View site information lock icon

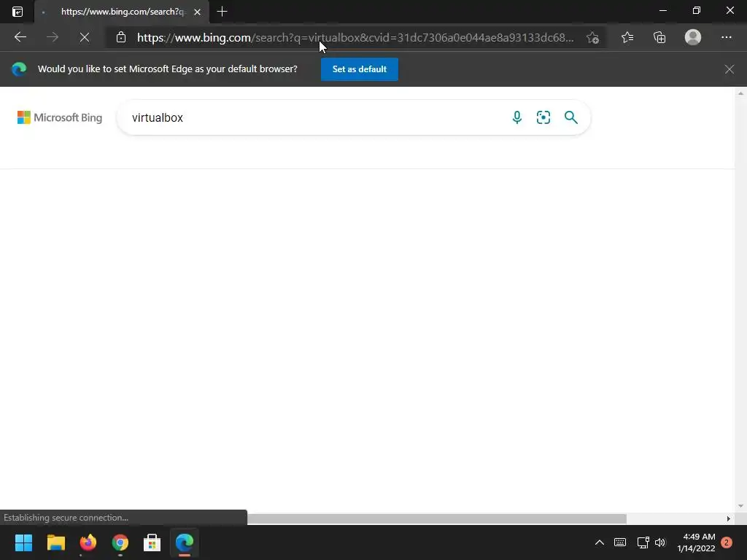click(121, 37)
